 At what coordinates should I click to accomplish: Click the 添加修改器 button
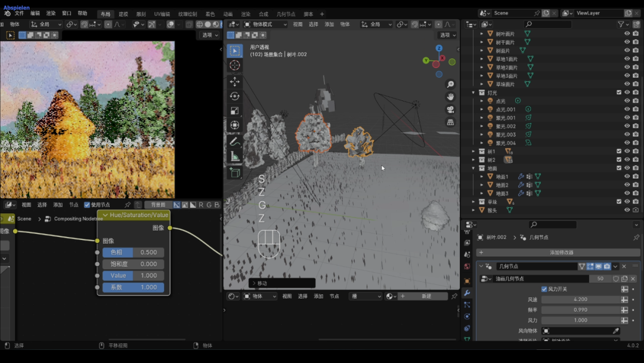coord(558,253)
